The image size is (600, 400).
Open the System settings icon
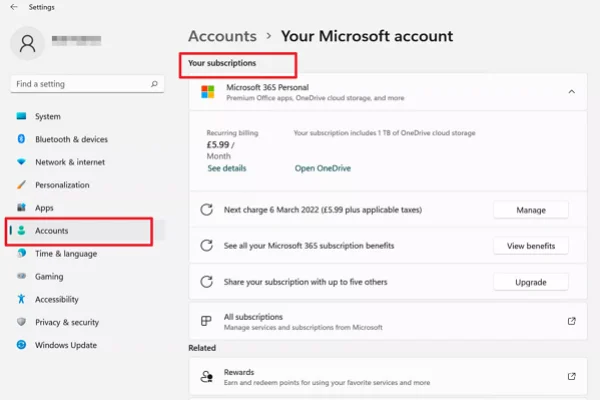[x=21, y=116]
